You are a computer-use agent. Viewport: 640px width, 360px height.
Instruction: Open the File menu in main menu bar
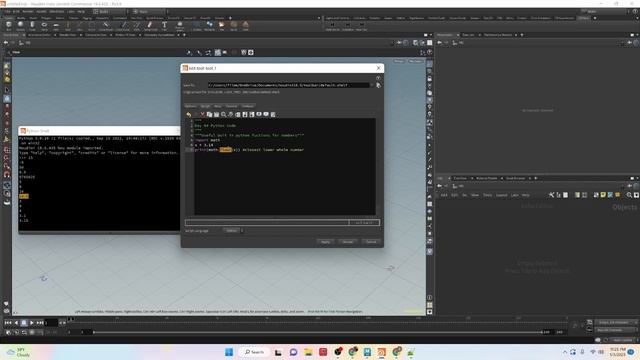point(8,11)
